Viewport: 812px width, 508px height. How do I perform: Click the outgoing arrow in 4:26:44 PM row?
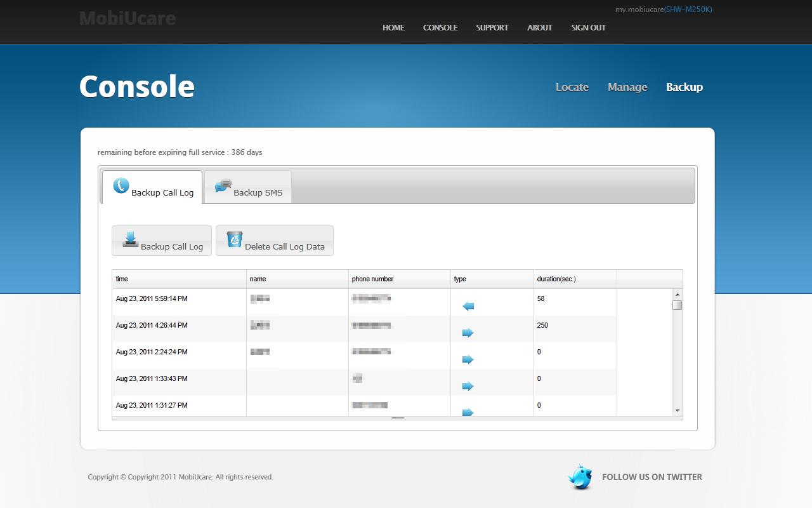(468, 333)
